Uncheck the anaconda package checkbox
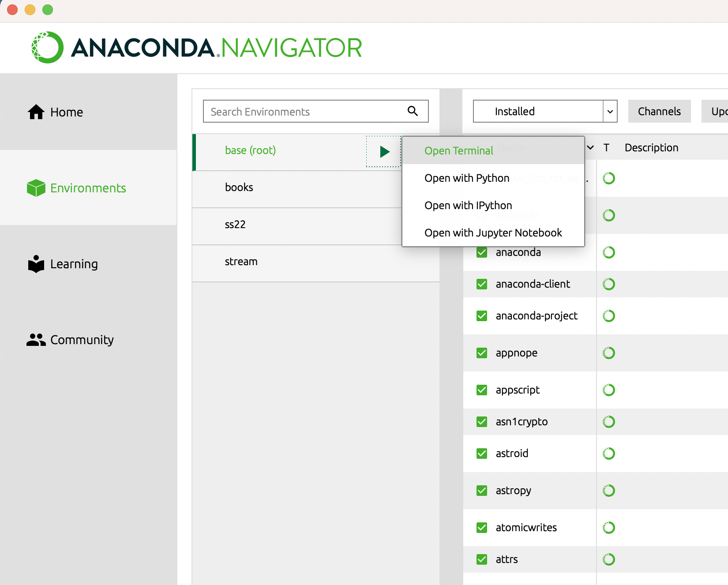The width and height of the screenshot is (728, 585). (482, 252)
